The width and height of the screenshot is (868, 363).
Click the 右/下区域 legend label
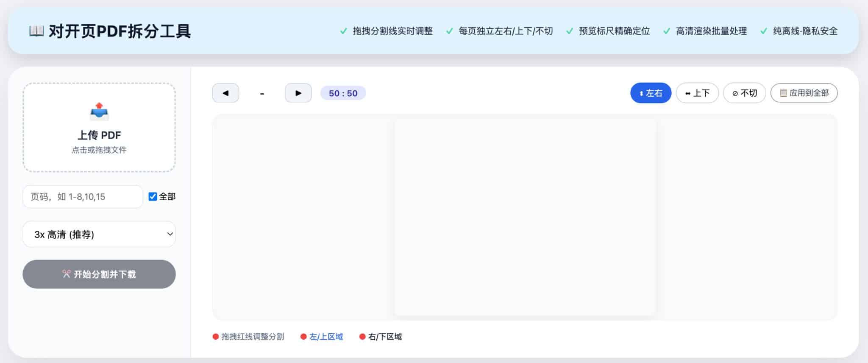pyautogui.click(x=385, y=337)
